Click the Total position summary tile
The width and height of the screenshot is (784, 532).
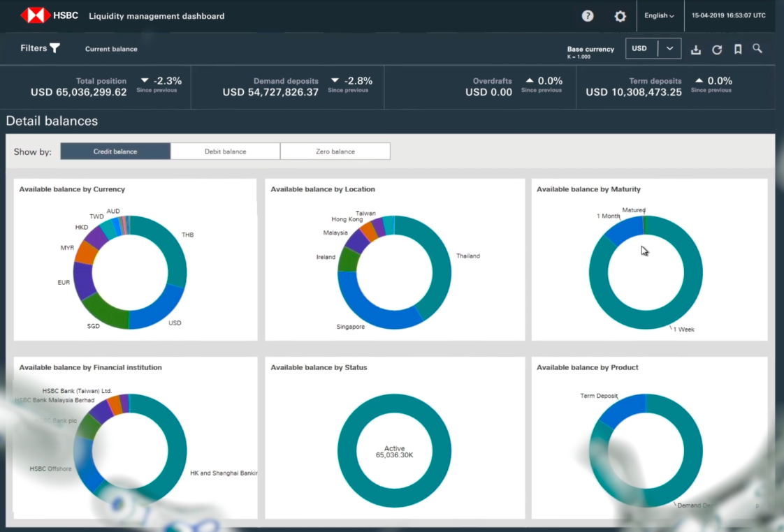[96, 87]
